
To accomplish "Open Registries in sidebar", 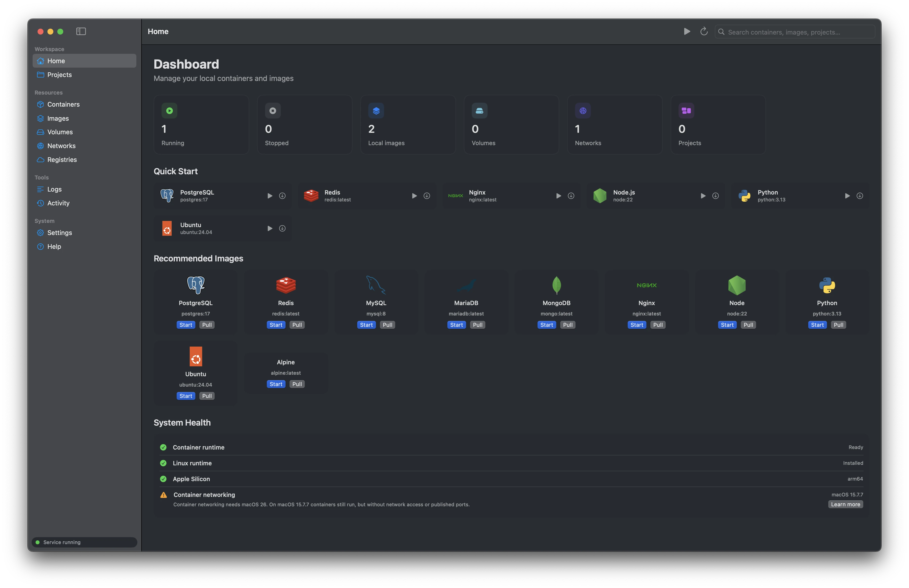I will tap(84, 159).
